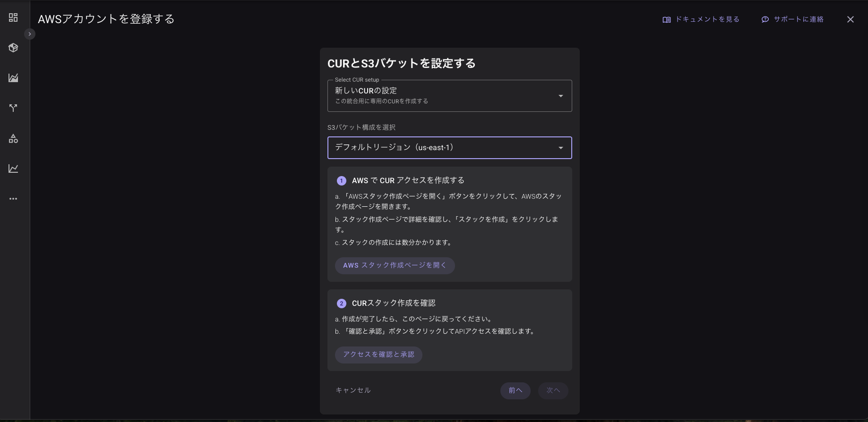
Task: Open the line chart trends icon in sidebar
Action: (x=13, y=168)
